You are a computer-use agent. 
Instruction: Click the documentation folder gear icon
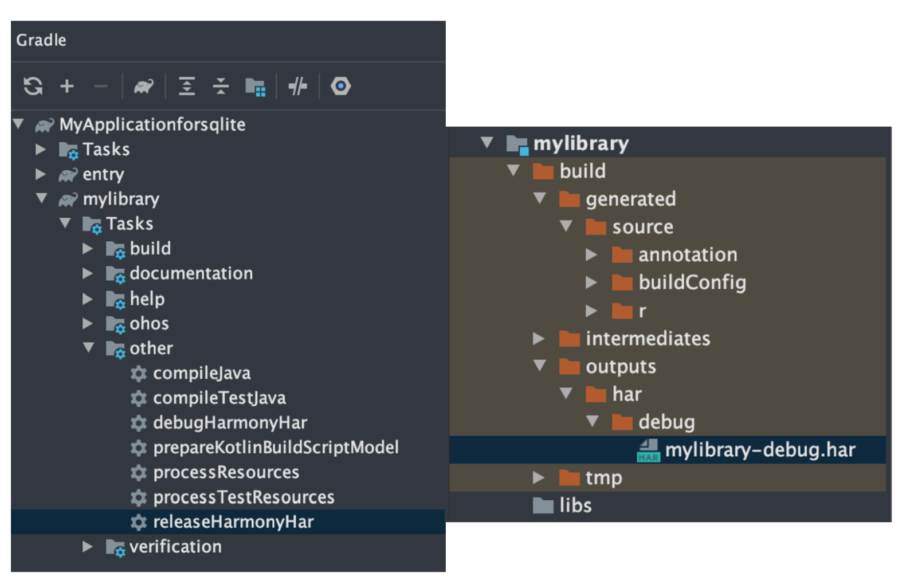[x=115, y=275]
